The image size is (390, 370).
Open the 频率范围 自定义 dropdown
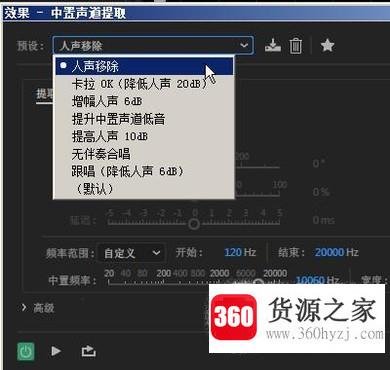[x=131, y=253]
